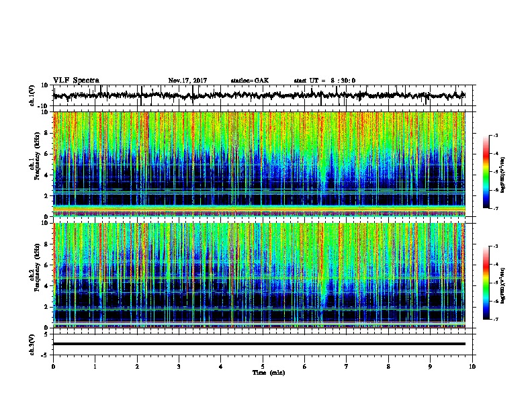Select the date text "Nov.17, 2017"

pyautogui.click(x=187, y=81)
